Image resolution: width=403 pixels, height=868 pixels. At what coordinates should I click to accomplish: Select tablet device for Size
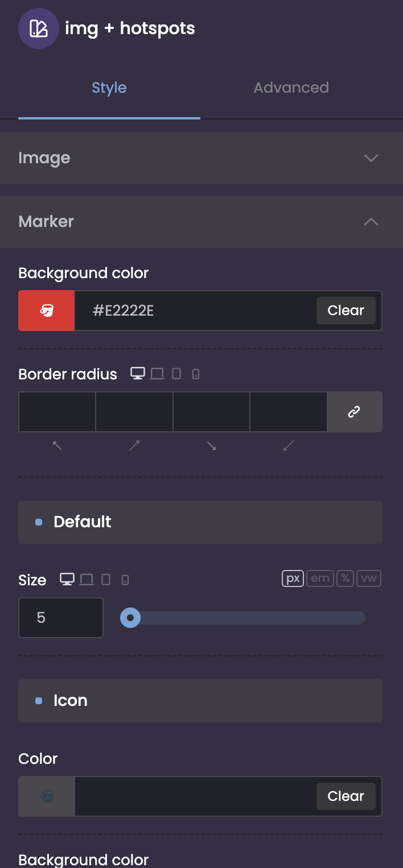106,580
